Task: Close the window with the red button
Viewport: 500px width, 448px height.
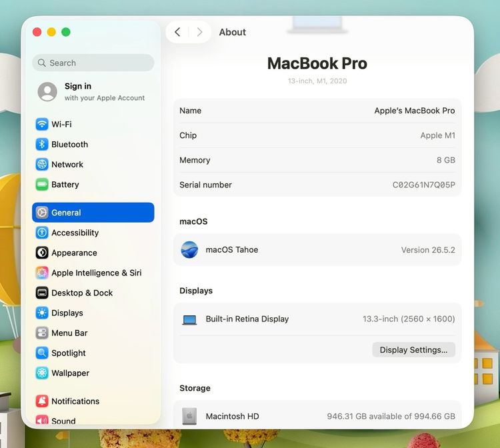Action: tap(37, 32)
